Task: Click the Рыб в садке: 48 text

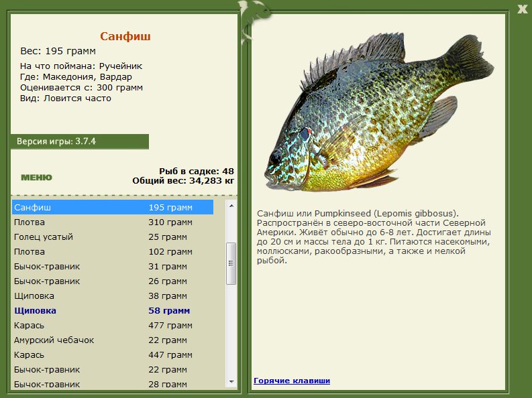Action: (197, 171)
